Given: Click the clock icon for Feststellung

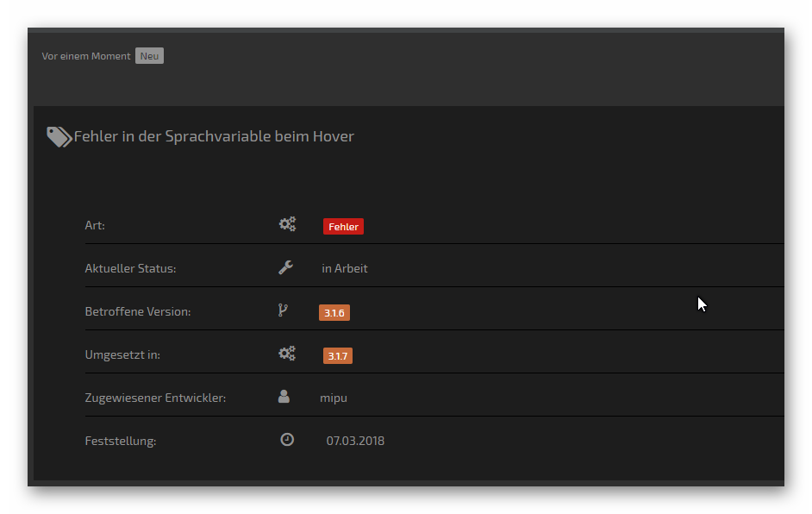Looking at the screenshot, I should (x=287, y=440).
